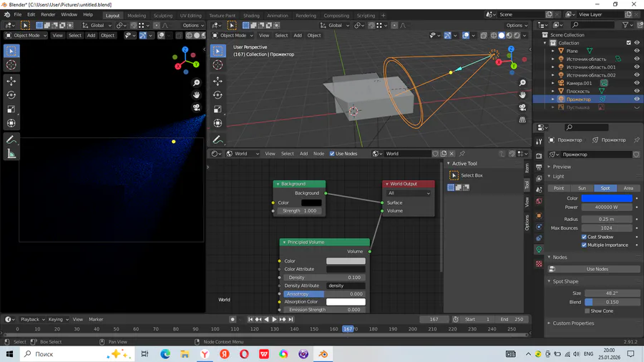
Task: Set light type to Point
Action: point(559,188)
